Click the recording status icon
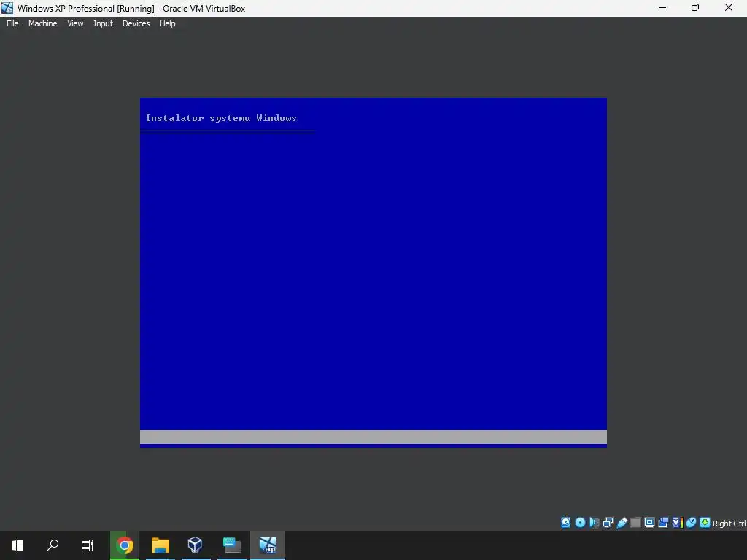 tap(663, 522)
